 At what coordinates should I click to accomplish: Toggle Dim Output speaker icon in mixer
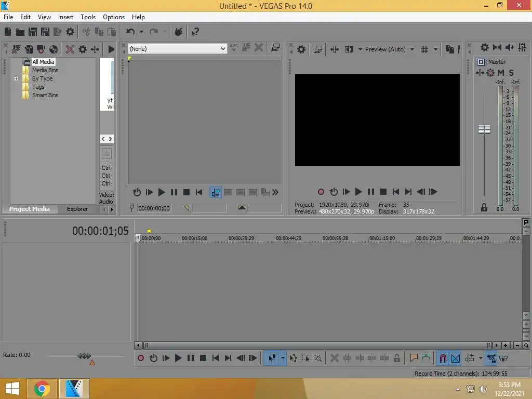coord(510,47)
